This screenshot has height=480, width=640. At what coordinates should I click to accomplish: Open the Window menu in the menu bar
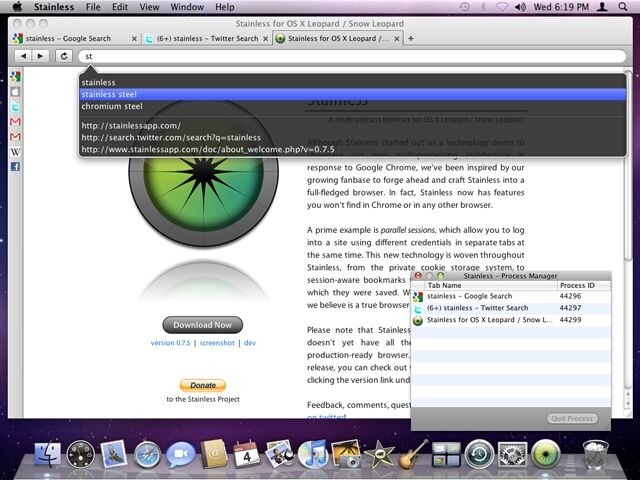(187, 7)
